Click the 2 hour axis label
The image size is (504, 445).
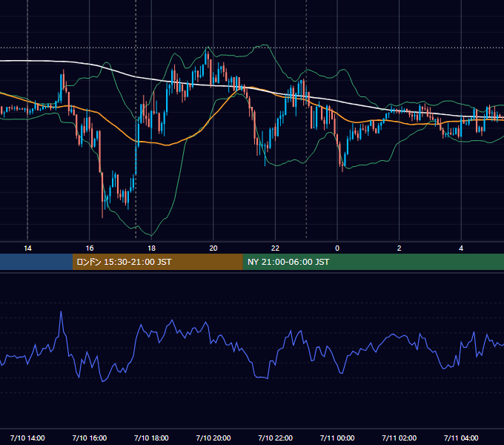(x=399, y=248)
